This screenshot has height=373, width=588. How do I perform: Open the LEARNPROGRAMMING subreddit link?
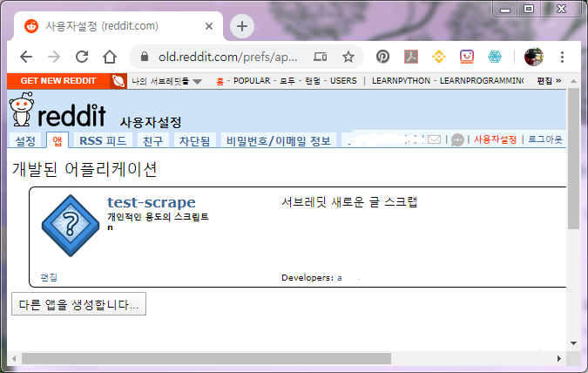tap(482, 81)
